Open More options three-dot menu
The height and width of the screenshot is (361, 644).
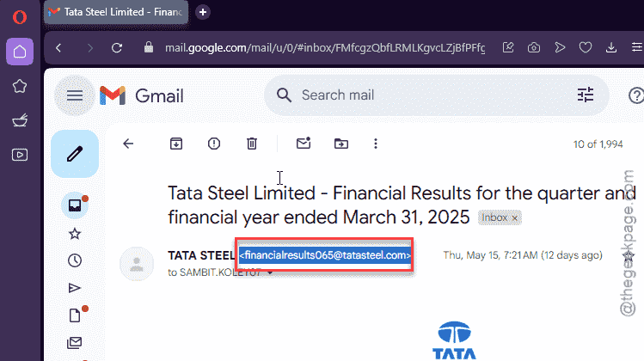pos(376,144)
